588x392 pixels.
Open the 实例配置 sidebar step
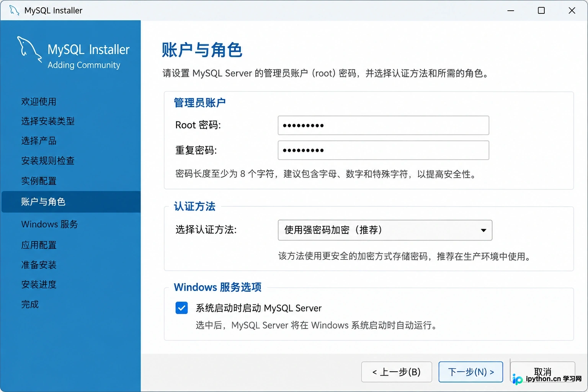[x=39, y=181]
